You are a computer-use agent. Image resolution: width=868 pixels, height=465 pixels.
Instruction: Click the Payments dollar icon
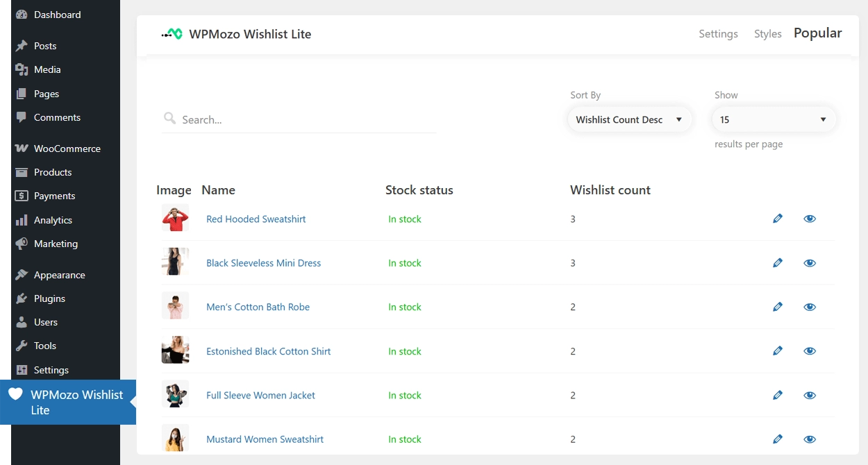click(22, 196)
